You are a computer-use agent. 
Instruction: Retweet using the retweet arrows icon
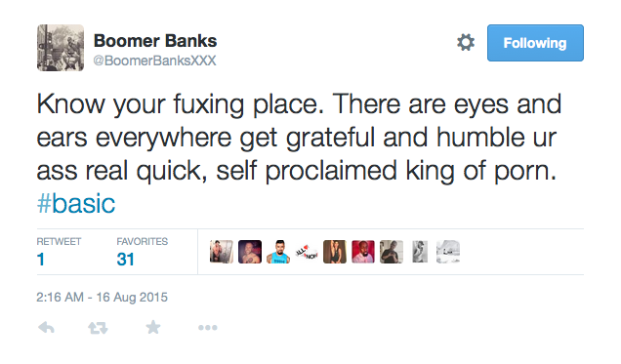[98, 328]
